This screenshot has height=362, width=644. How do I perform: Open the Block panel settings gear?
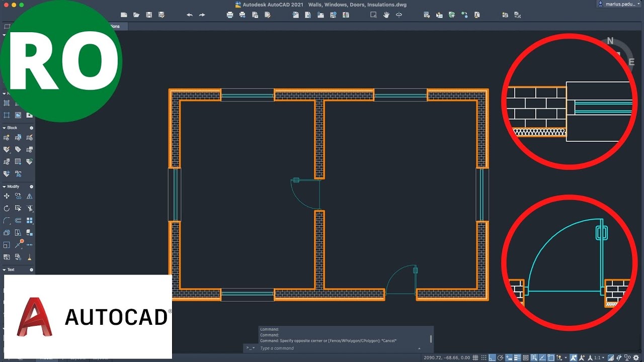pos(31,128)
